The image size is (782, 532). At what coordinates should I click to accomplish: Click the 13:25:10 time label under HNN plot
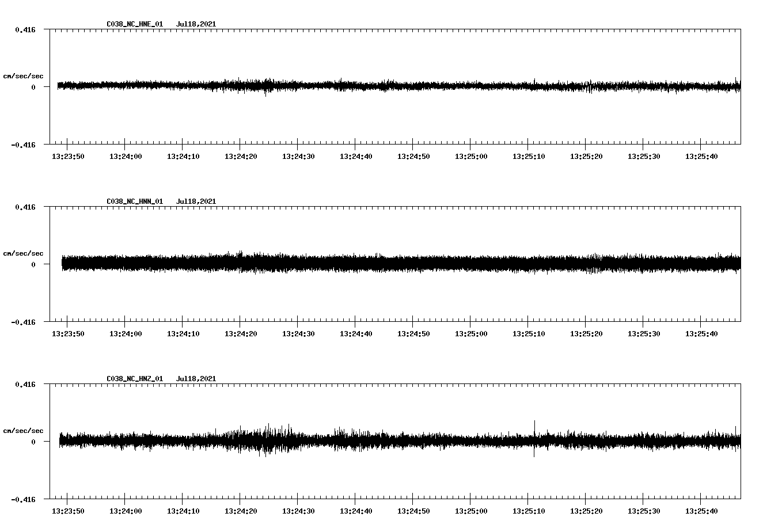coord(529,334)
